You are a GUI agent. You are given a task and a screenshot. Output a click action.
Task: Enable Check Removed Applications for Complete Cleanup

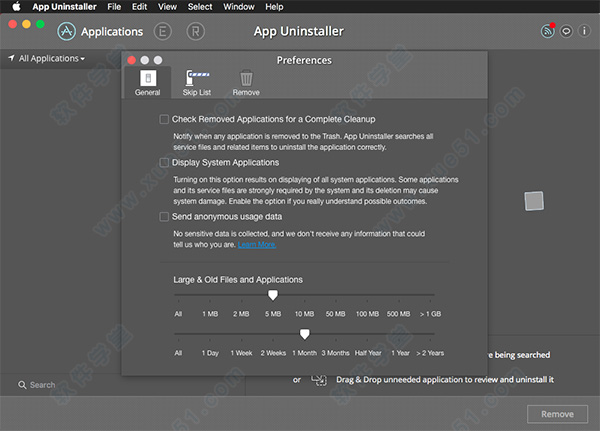pyautogui.click(x=164, y=119)
